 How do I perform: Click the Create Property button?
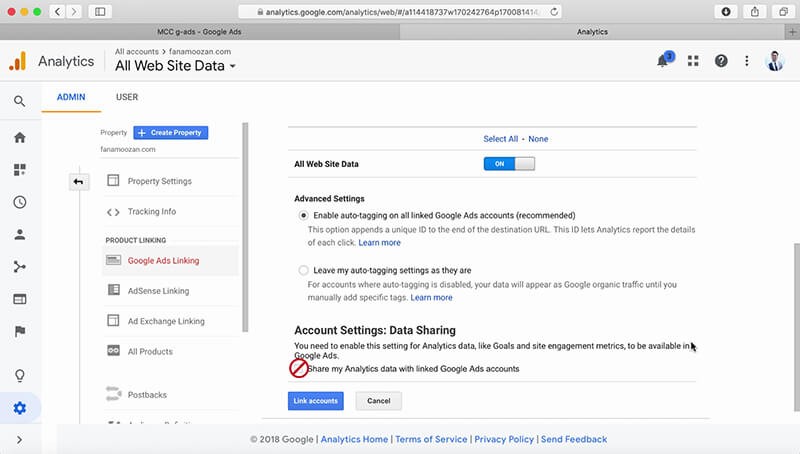point(170,133)
